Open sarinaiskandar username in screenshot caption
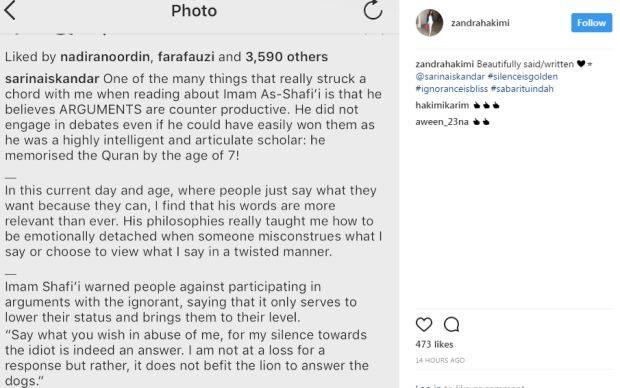The width and height of the screenshot is (620, 388). [52, 79]
